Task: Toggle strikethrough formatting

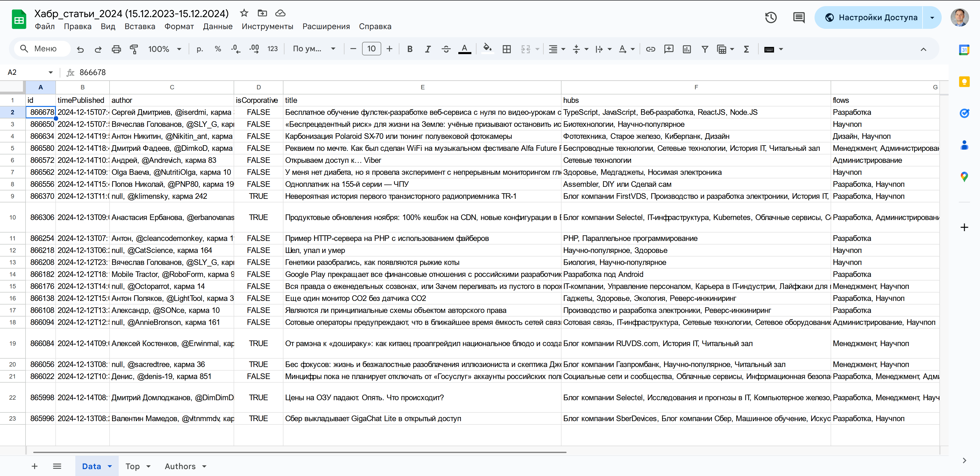Action: coord(446,49)
